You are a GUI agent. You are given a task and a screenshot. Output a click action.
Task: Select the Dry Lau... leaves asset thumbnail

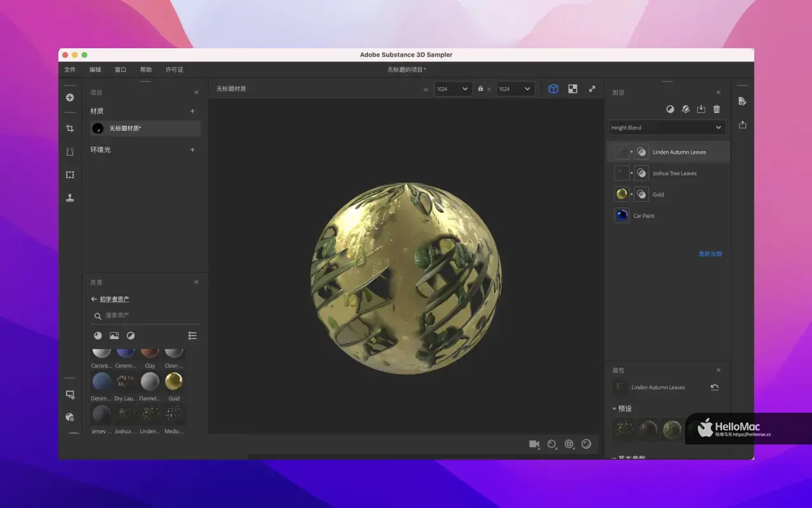click(x=126, y=381)
